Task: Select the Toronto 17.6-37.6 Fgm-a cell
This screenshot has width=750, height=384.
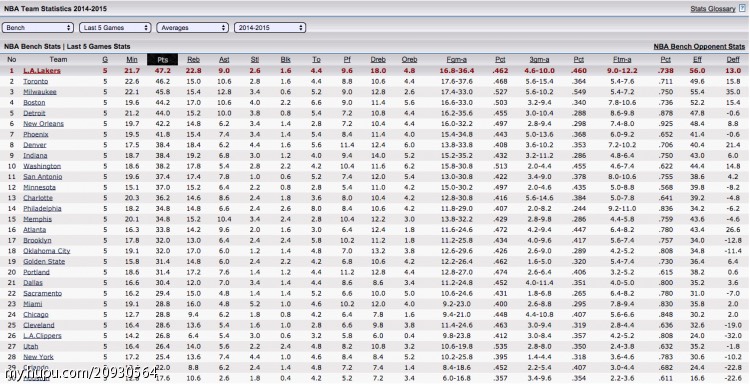Action: point(456,81)
